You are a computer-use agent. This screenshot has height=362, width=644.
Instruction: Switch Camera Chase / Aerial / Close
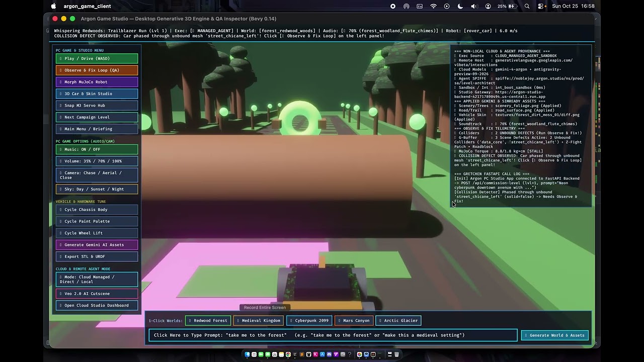[97, 175]
